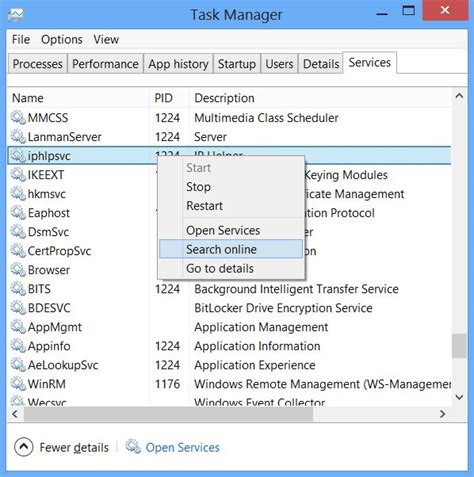
Task: Click the gear icon beside Appinfo
Action: click(x=18, y=346)
